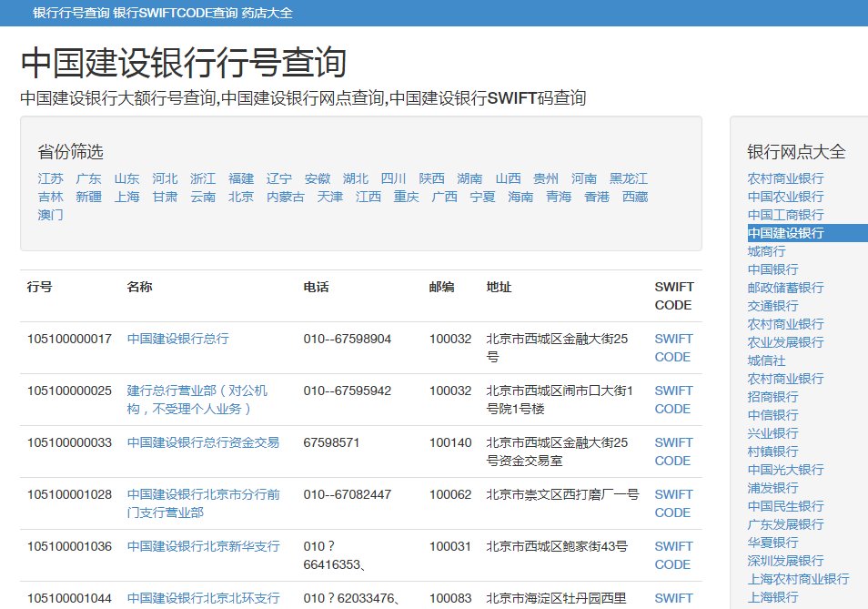
Task: Filter by province 澳门
Action: pos(50,215)
